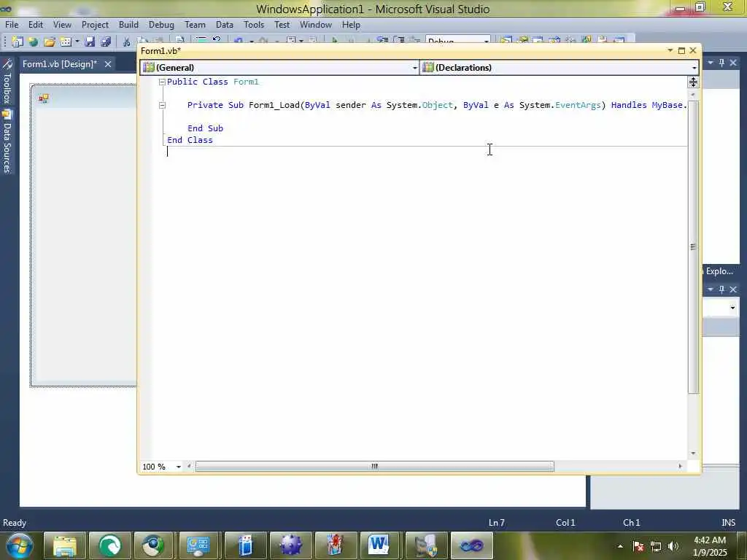Open the Team menu
Screen dimensions: 747x560
pos(195,25)
